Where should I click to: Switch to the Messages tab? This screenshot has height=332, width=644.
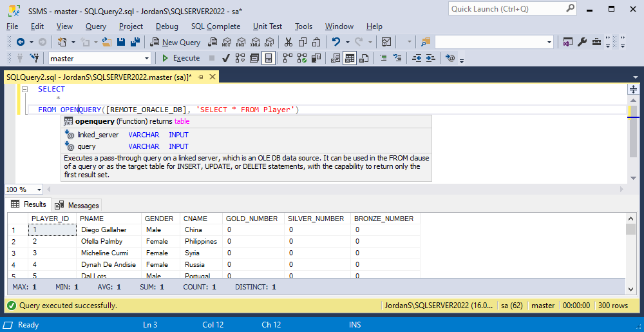pos(77,205)
